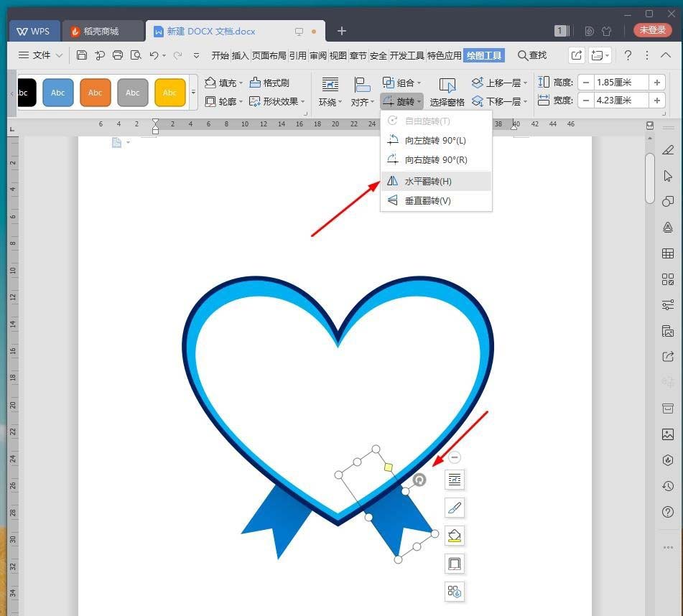Select the Outline tool icon
The height and width of the screenshot is (616, 683).
click(211, 101)
